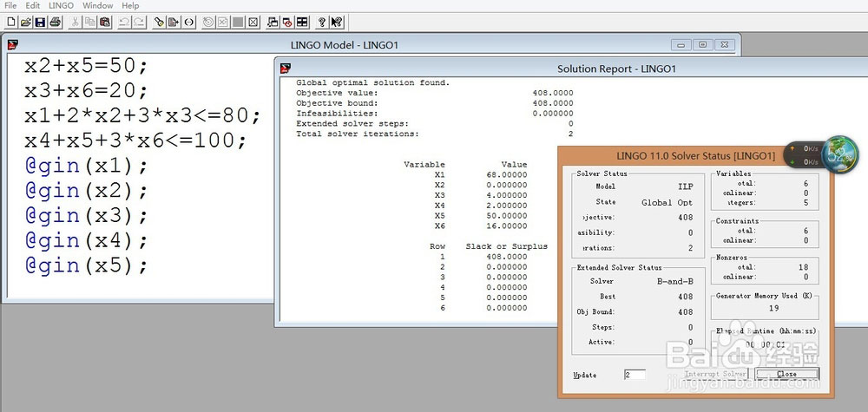Click the Send to Back window icon
This screenshot has width=868, height=412.
pyautogui.click(x=273, y=23)
